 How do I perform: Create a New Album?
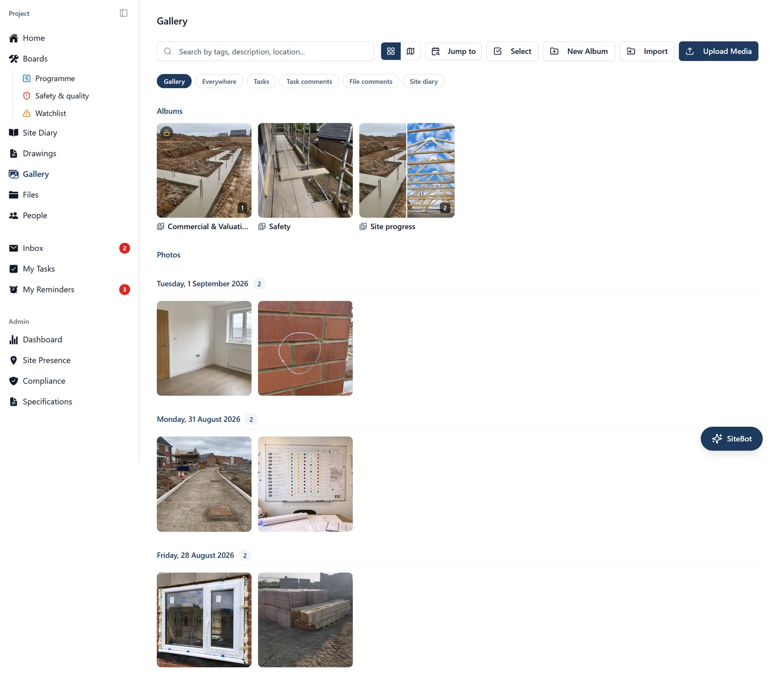pos(579,51)
